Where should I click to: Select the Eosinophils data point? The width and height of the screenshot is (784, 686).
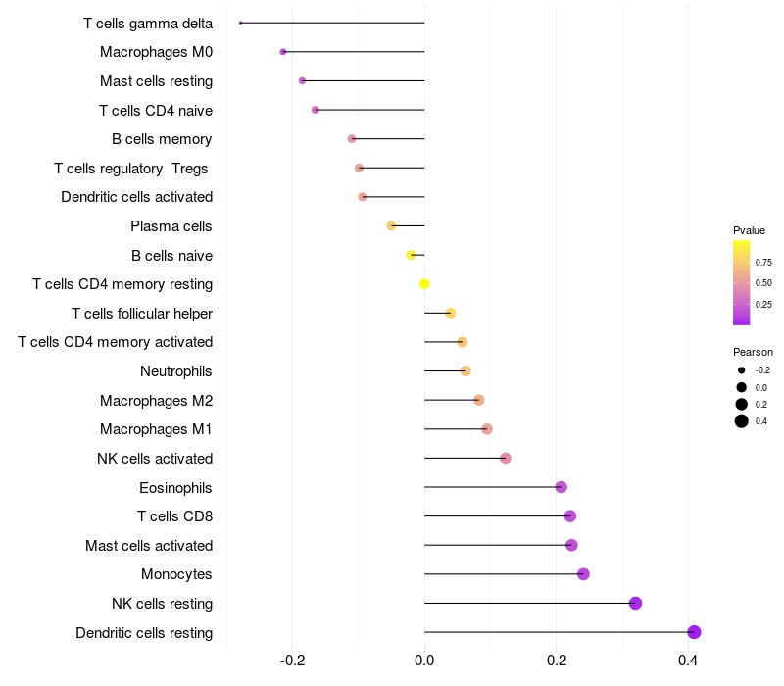click(x=561, y=487)
